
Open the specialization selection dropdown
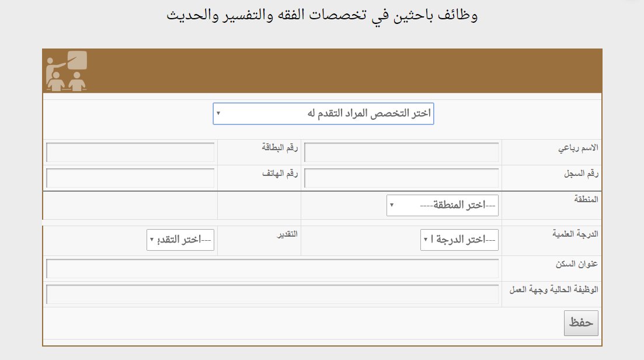[x=323, y=113]
